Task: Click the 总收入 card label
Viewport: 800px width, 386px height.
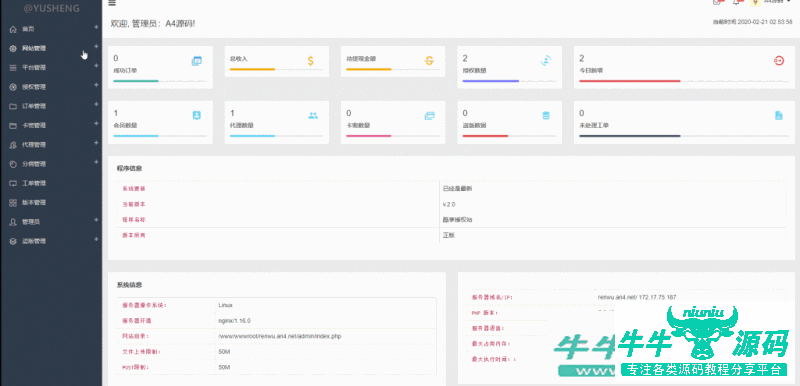Action: tap(239, 59)
